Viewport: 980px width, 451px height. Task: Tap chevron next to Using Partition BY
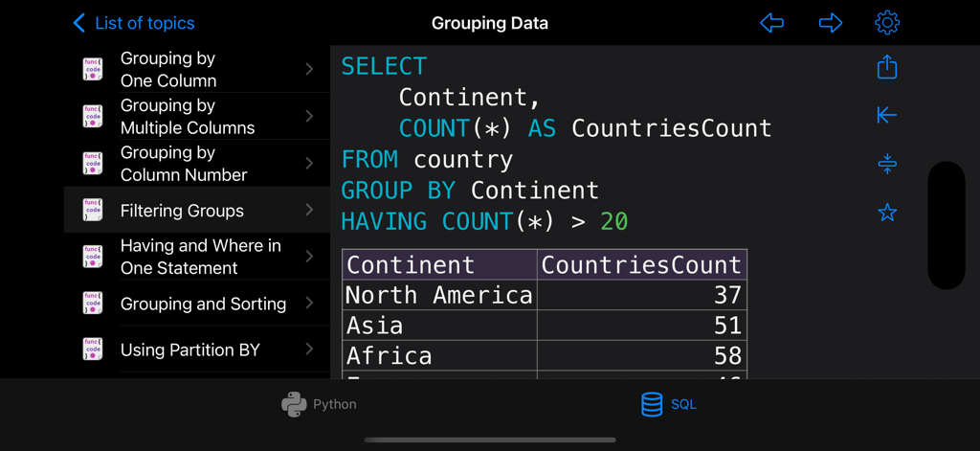pyautogui.click(x=309, y=350)
